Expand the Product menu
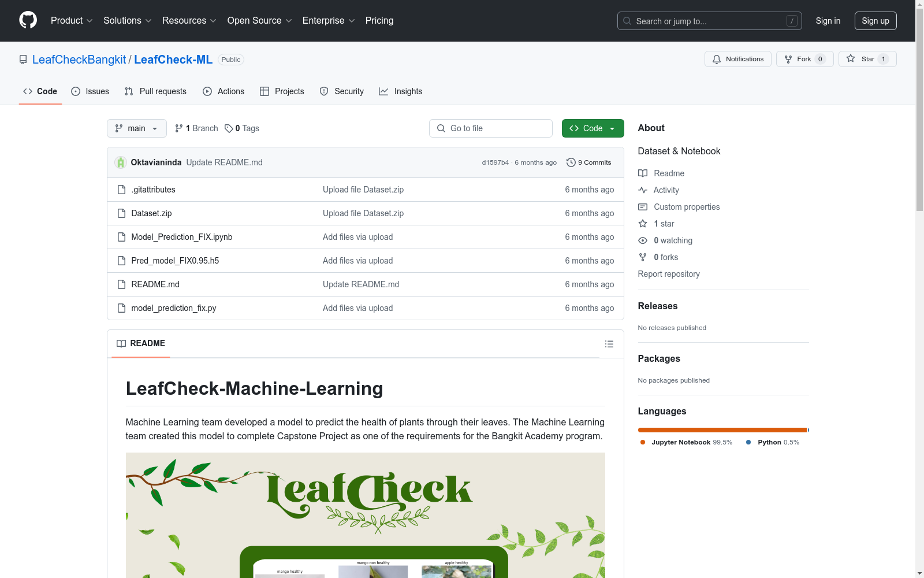Screen dimensions: 924x578 (x=72, y=21)
